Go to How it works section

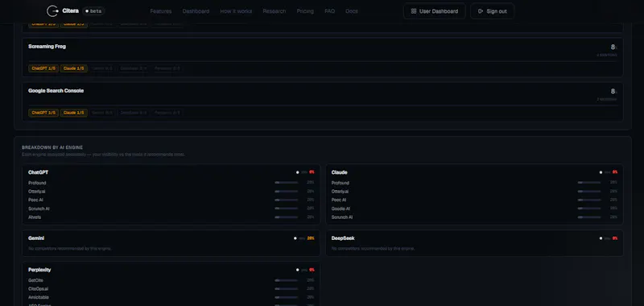[x=236, y=11]
